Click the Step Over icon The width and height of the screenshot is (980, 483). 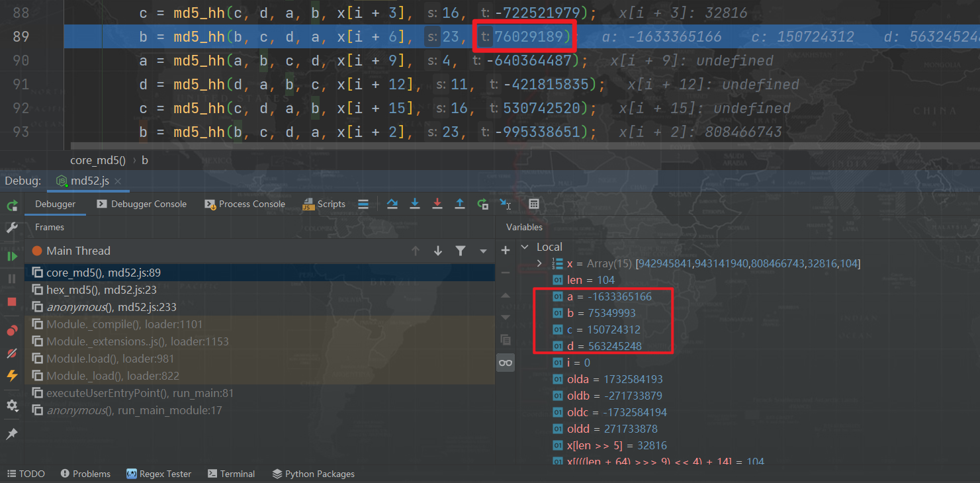(x=392, y=204)
